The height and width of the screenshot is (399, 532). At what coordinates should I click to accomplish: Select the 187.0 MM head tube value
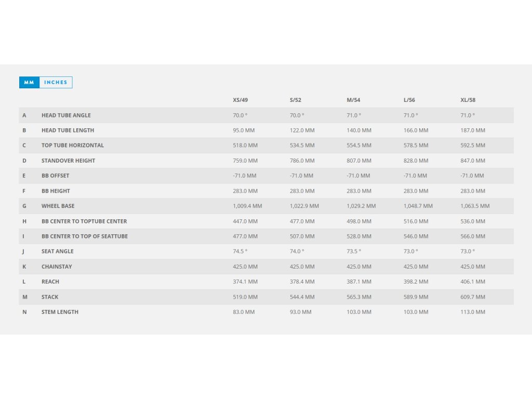473,130
